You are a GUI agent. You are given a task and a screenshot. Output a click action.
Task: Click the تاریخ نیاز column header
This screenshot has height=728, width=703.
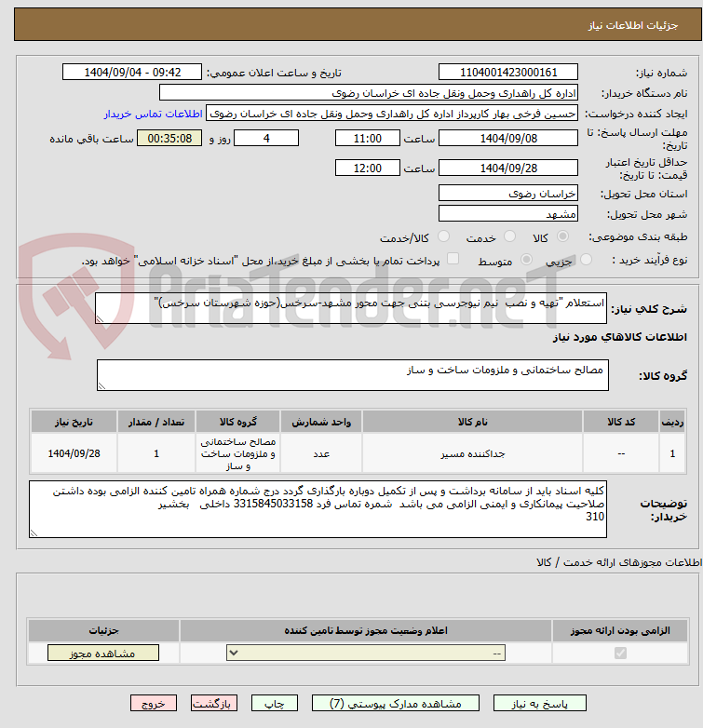[x=74, y=422]
